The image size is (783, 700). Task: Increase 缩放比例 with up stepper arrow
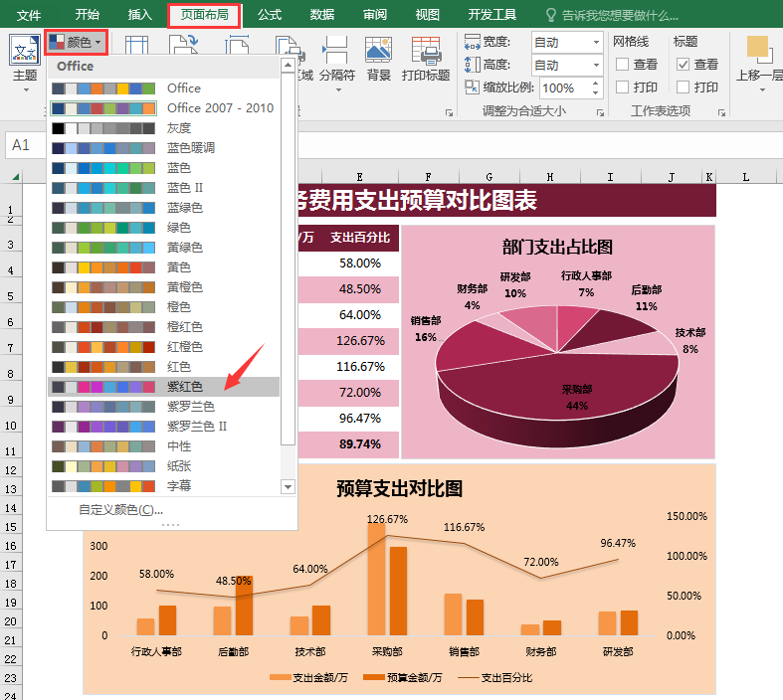[595, 83]
